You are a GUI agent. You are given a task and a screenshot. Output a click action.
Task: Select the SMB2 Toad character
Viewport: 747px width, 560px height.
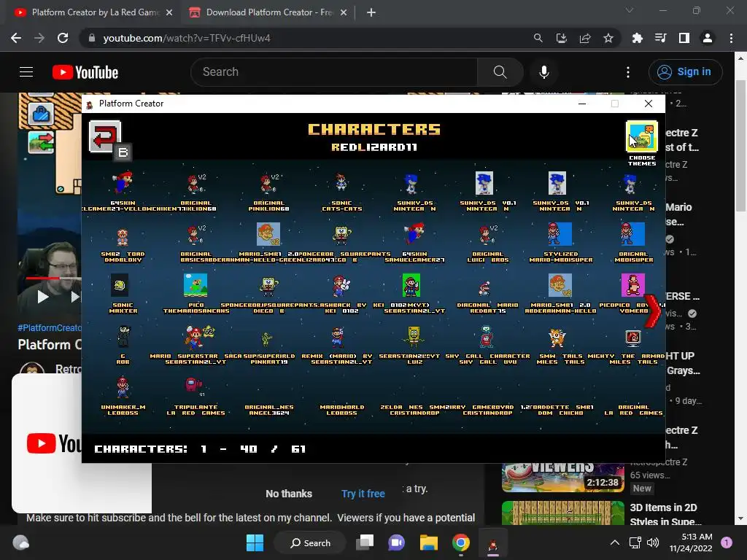coord(123,236)
